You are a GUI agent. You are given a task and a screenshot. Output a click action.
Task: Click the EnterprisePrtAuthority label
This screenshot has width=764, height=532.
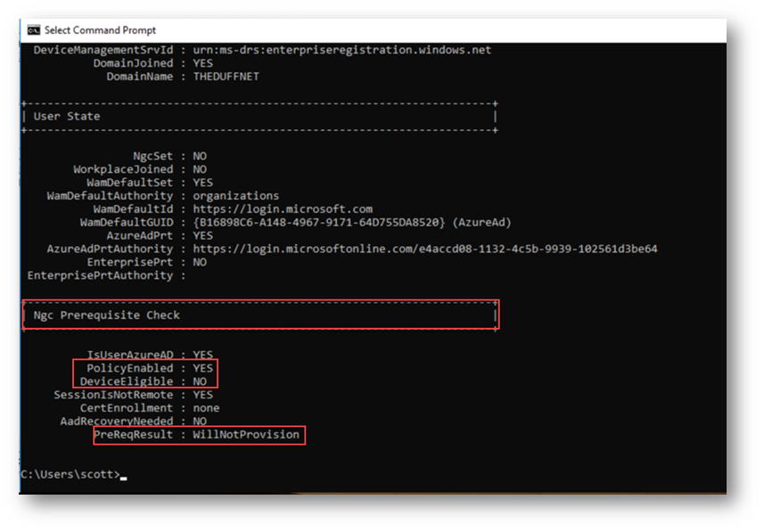click(100, 275)
